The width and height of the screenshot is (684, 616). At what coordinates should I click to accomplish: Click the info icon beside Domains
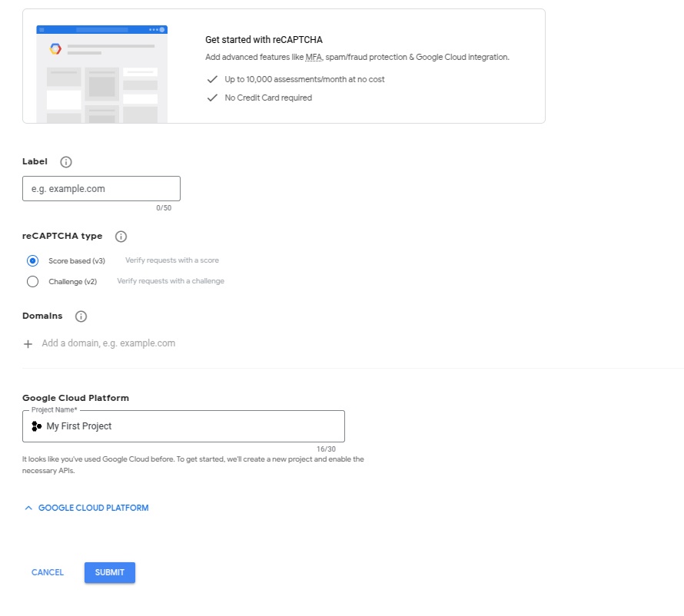(81, 316)
